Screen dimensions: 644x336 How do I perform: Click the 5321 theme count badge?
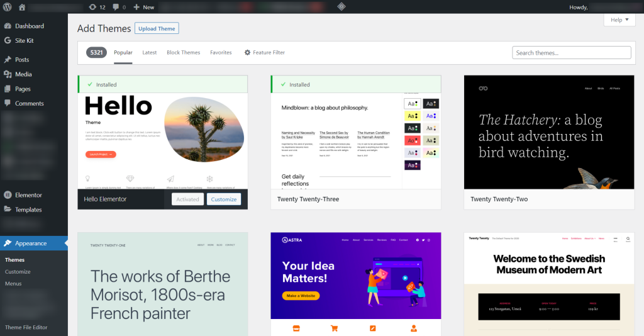[96, 53]
